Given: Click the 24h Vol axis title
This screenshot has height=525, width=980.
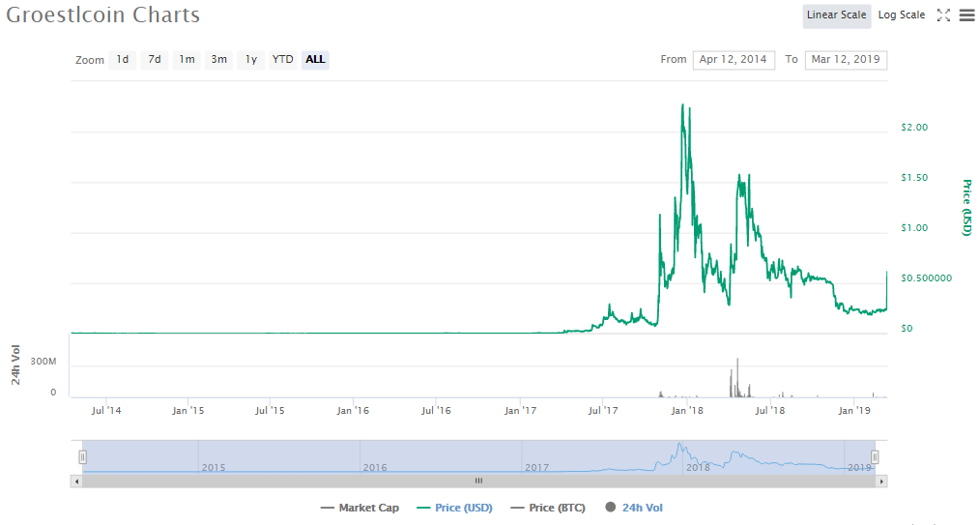Looking at the screenshot, I should pyautogui.click(x=15, y=365).
